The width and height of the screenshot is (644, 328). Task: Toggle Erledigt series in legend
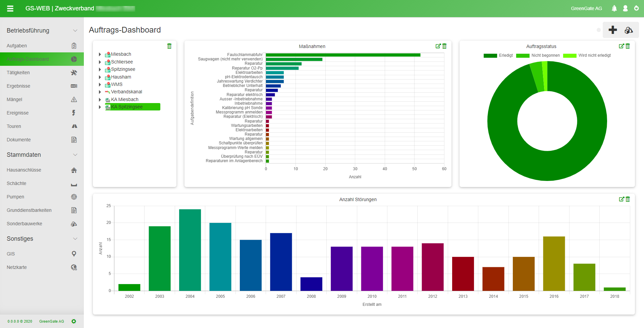[498, 55]
